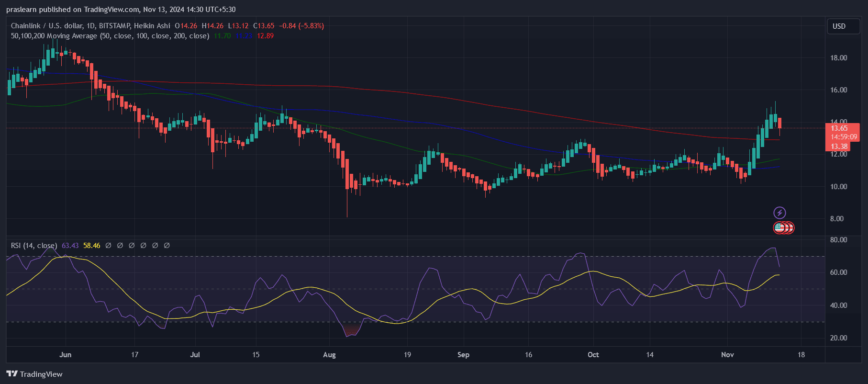Click the yellow 58.46 RSI average value
Viewport: 868px width, 384px height.
tap(91, 246)
